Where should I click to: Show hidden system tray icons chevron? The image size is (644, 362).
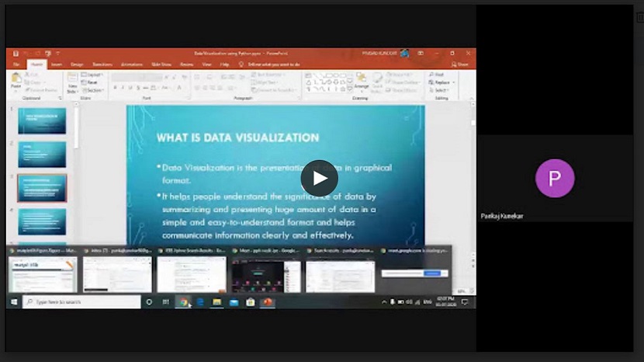[x=384, y=302]
